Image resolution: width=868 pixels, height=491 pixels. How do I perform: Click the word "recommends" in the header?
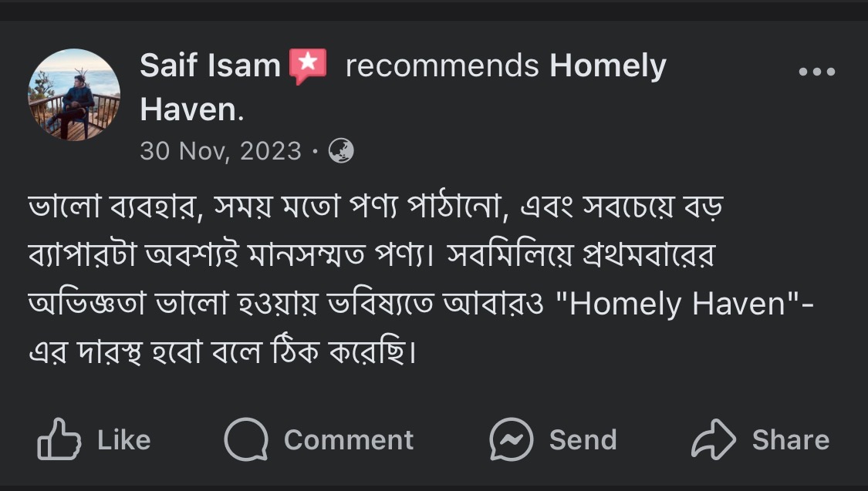click(x=442, y=66)
